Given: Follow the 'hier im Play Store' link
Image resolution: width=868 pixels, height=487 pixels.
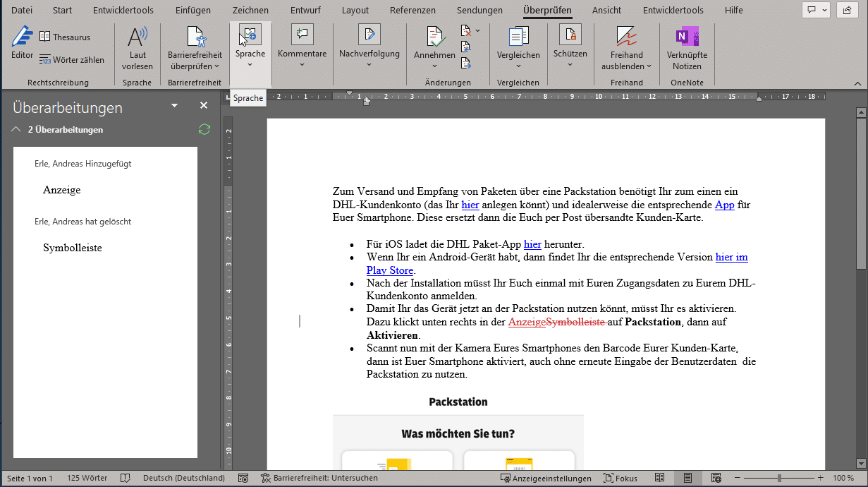Looking at the screenshot, I should click(x=731, y=257).
